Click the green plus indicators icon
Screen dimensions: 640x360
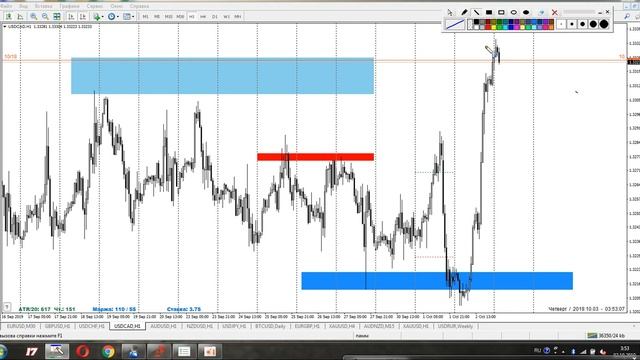click(97, 17)
